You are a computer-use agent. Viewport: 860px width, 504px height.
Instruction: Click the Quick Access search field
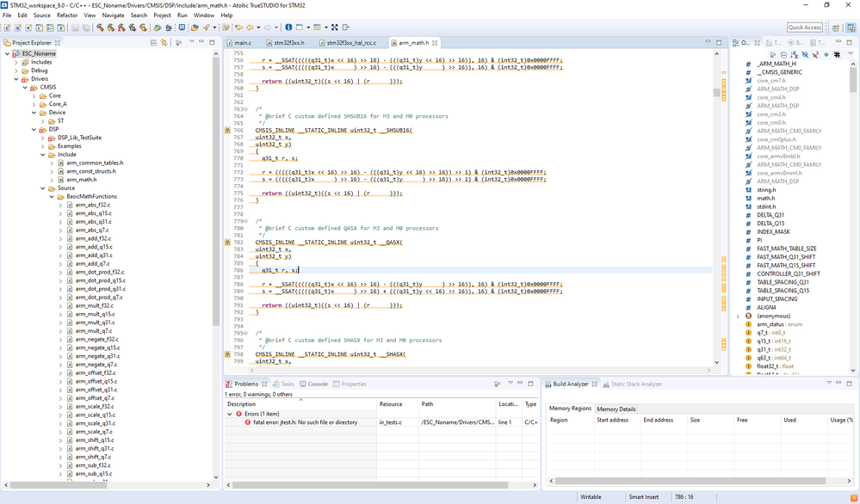click(805, 28)
